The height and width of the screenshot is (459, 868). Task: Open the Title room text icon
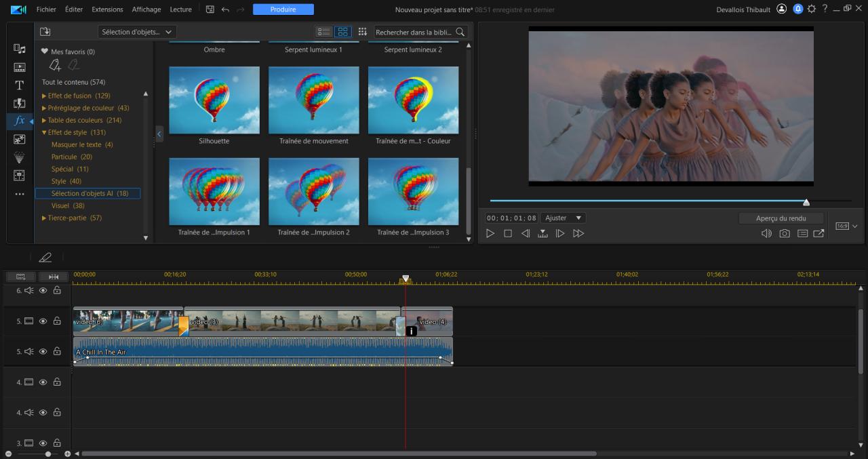tap(20, 85)
